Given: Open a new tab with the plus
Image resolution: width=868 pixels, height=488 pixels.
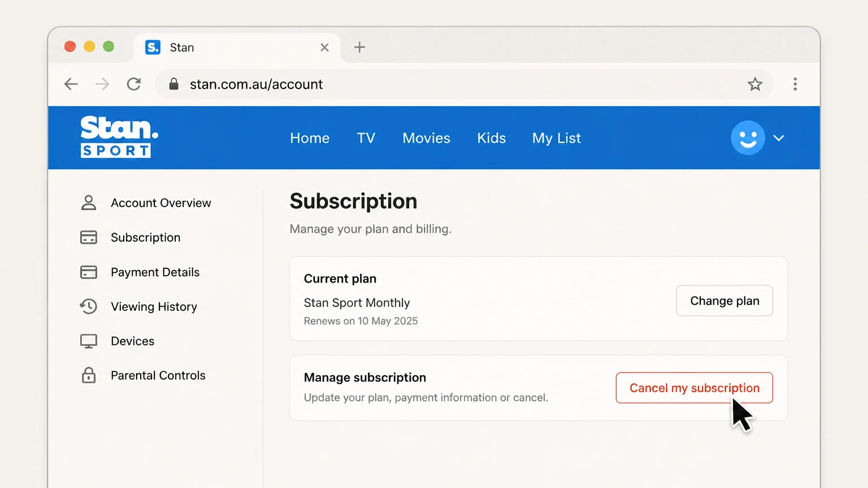Looking at the screenshot, I should tap(359, 47).
